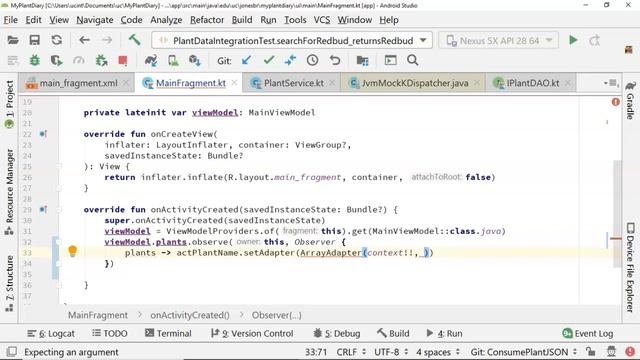Click the Run Anything window icon

(x=390, y=60)
